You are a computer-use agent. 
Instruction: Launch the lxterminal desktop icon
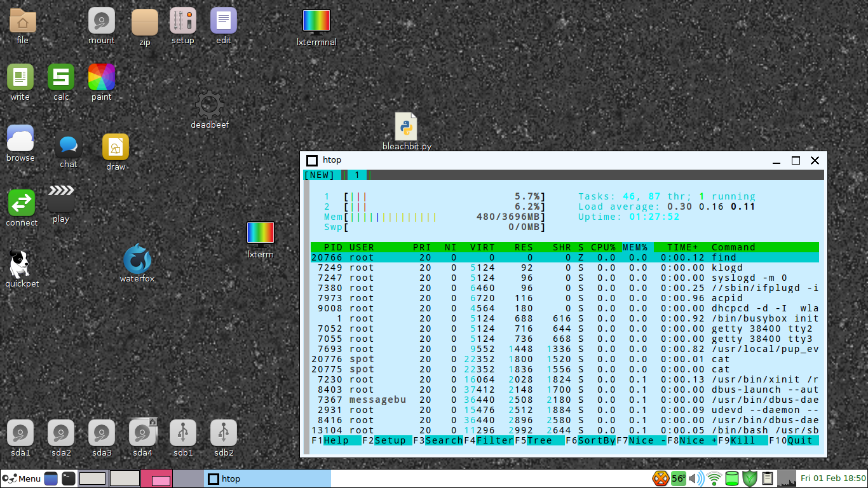point(316,22)
